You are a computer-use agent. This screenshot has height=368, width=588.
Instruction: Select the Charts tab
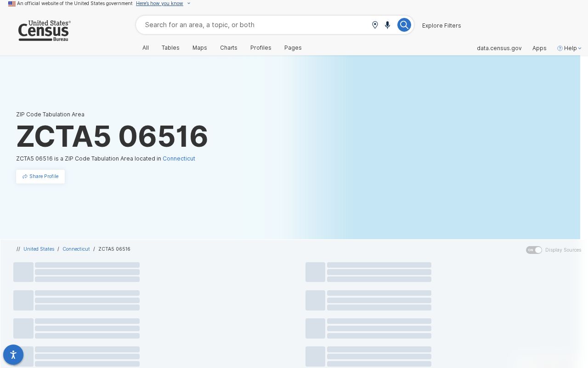click(229, 48)
